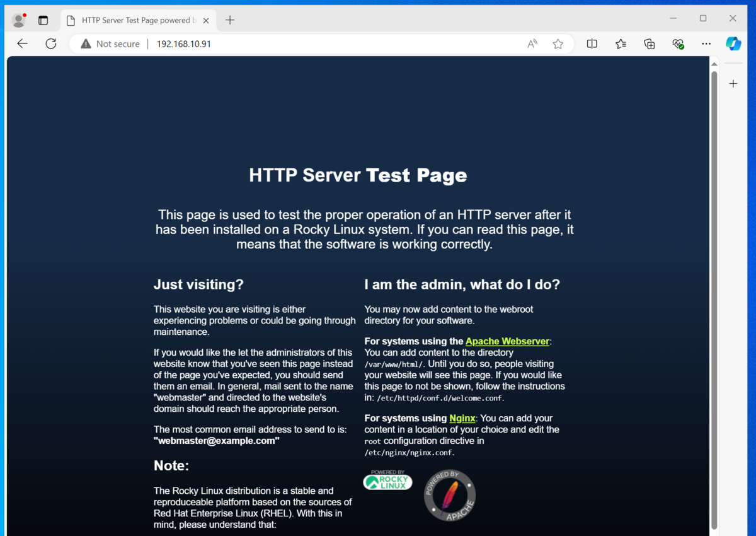Open the Read aloud icon in address bar
The width and height of the screenshot is (756, 536).
click(x=532, y=44)
